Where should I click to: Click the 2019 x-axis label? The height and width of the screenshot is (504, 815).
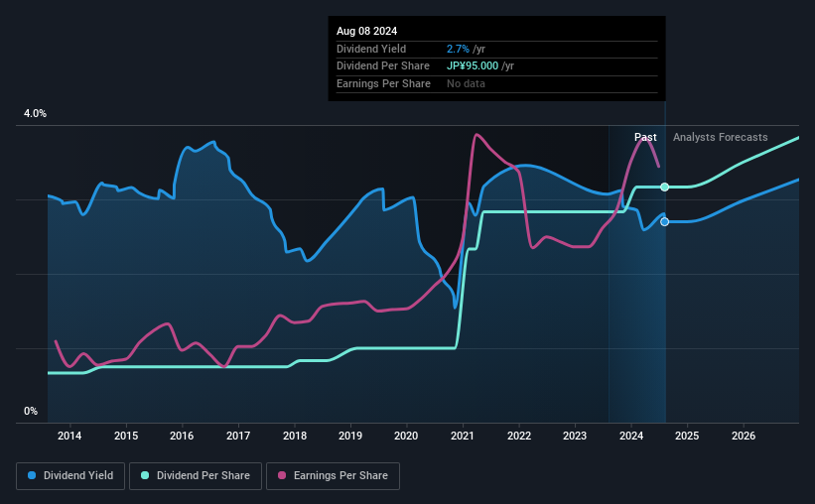point(350,436)
